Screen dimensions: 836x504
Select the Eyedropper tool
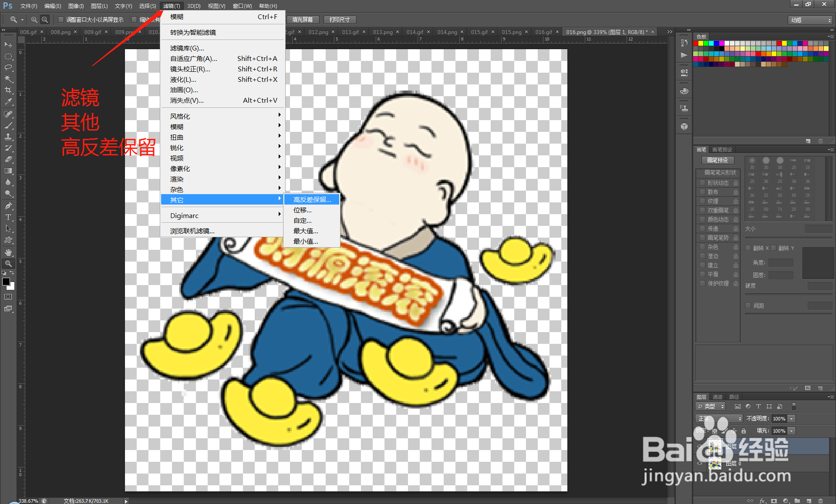[8, 102]
